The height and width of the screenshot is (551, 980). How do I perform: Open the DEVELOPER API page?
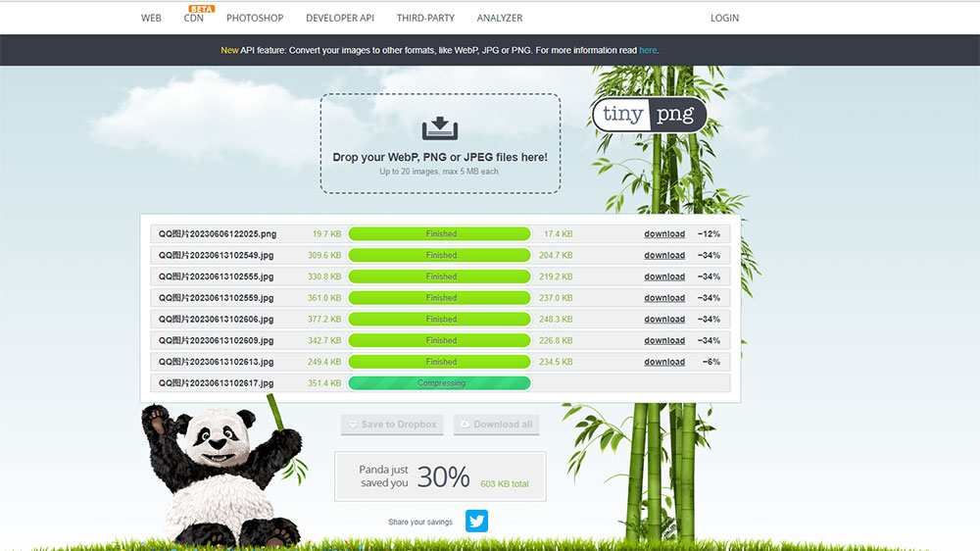(340, 18)
